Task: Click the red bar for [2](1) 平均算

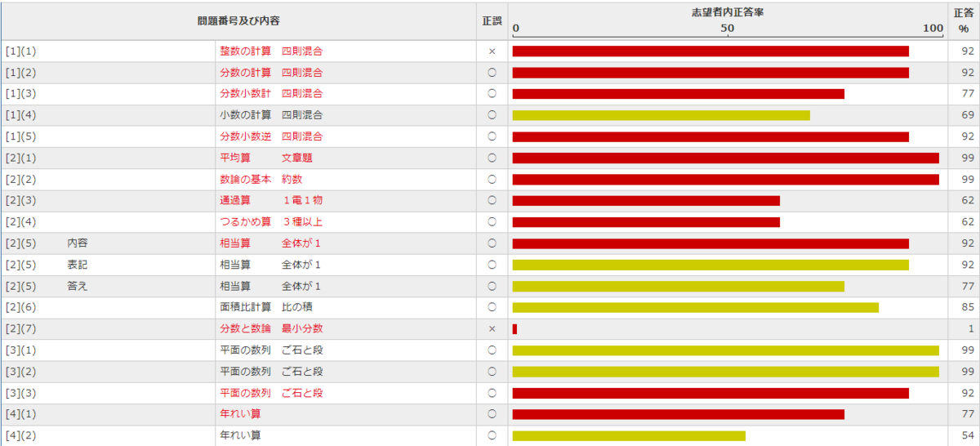Action: click(725, 158)
